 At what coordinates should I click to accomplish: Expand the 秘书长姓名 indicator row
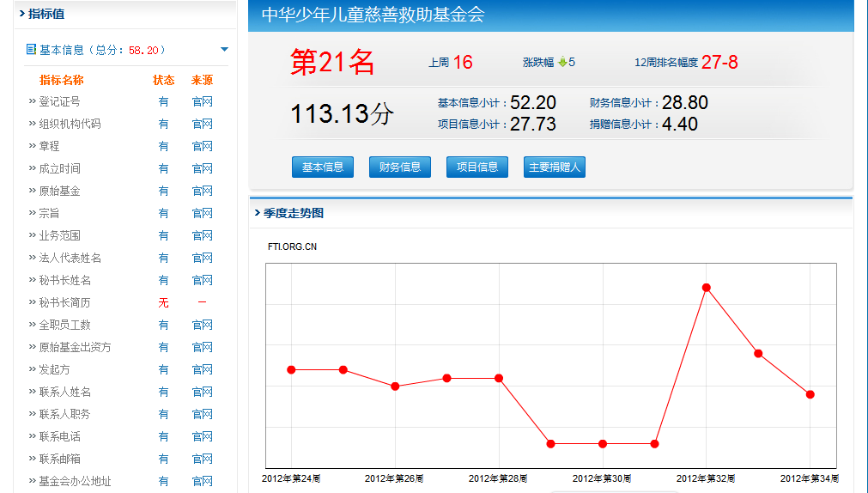point(60,280)
